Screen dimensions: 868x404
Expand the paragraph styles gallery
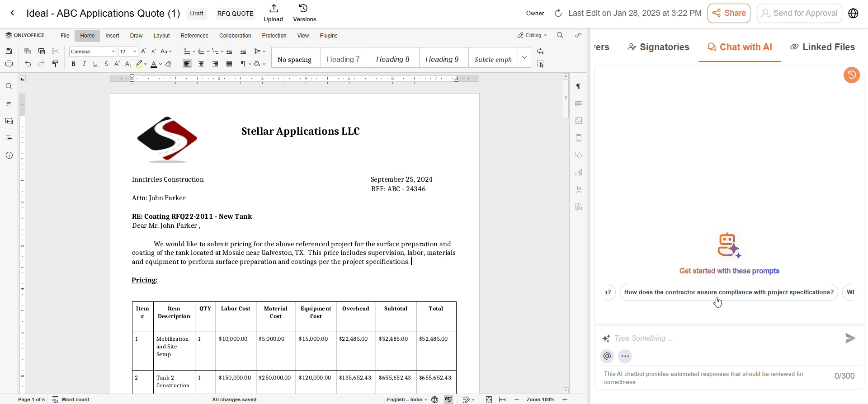[x=524, y=58]
